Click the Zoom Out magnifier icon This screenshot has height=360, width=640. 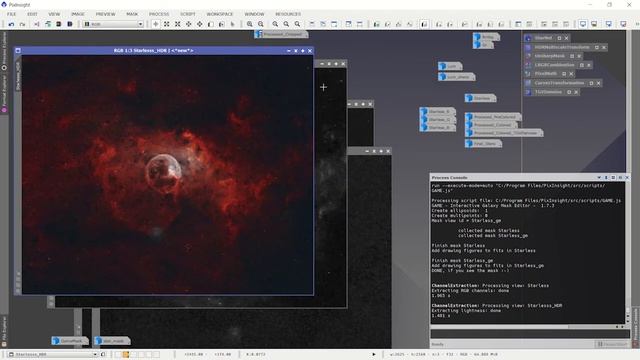tap(261, 24)
